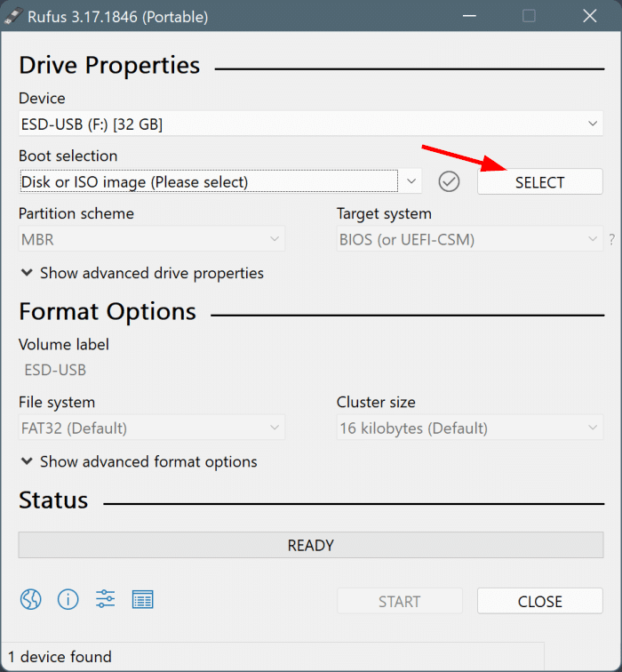622x672 pixels.
Task: Open the Device dropdown ESD-USB (F:)
Action: pyautogui.click(x=311, y=124)
